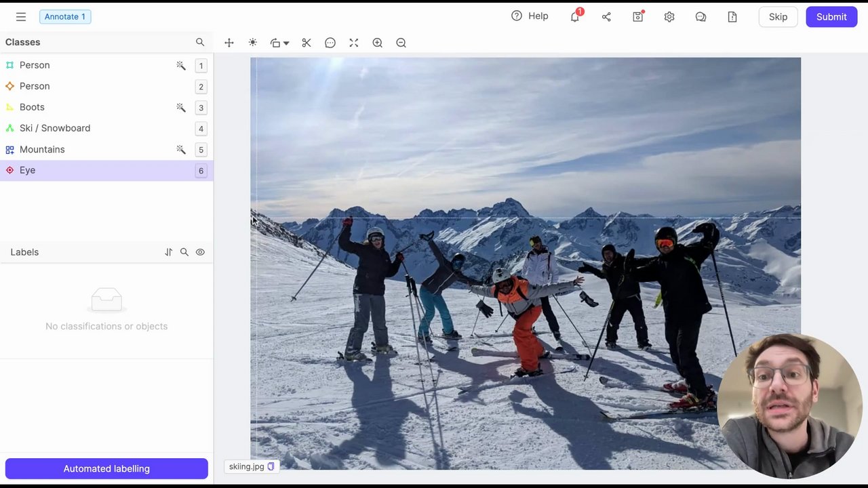Open the brightness adjustment tool
Screen dimensions: 868x488
coord(253,43)
